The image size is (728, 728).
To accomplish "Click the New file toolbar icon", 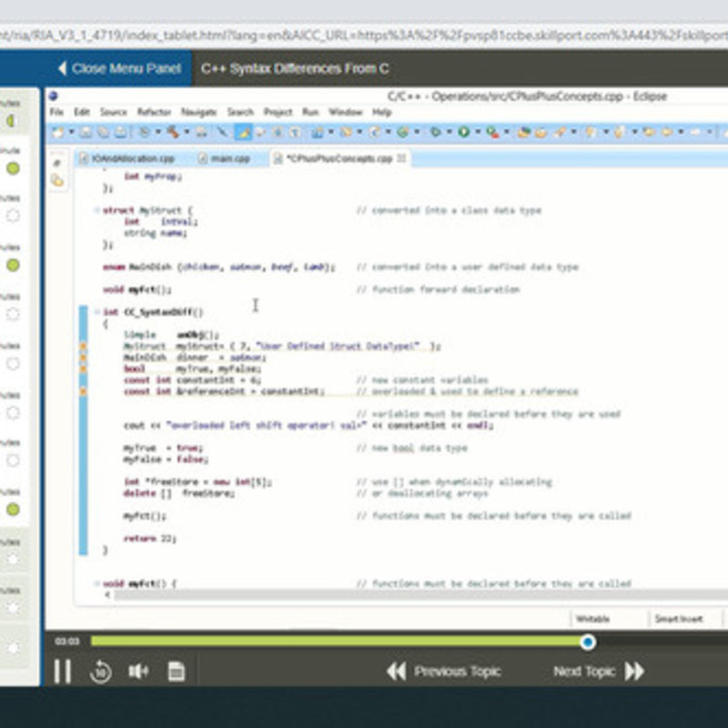I will [x=57, y=132].
